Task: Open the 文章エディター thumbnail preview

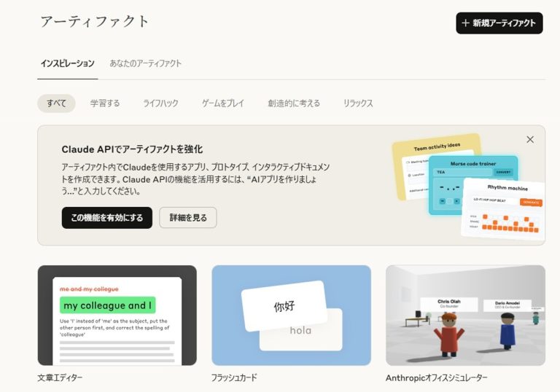Action: point(117,315)
